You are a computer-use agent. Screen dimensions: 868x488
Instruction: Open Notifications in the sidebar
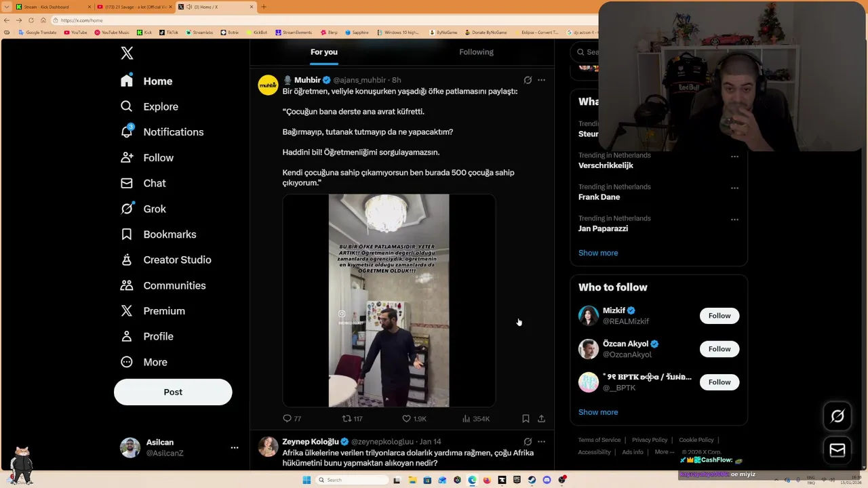coord(161,132)
